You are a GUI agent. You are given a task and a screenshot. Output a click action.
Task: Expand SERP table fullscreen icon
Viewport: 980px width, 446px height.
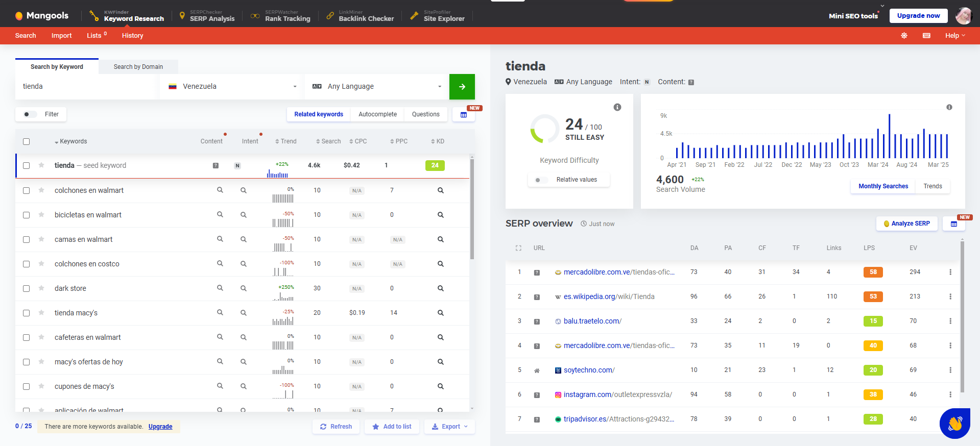[518, 248]
